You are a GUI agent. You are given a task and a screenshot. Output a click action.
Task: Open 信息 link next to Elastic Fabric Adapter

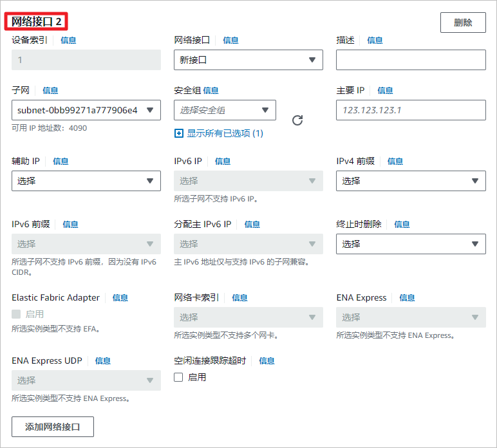[x=120, y=297]
